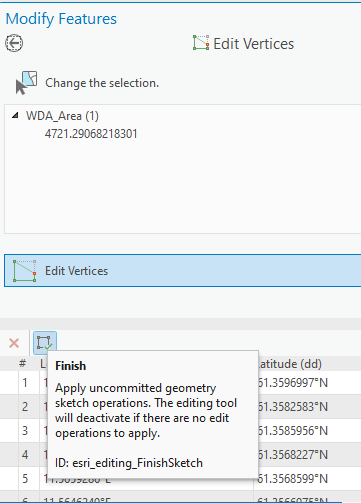Cancel the sketch with the red X icon
The height and width of the screenshot is (503, 361).
14,343
